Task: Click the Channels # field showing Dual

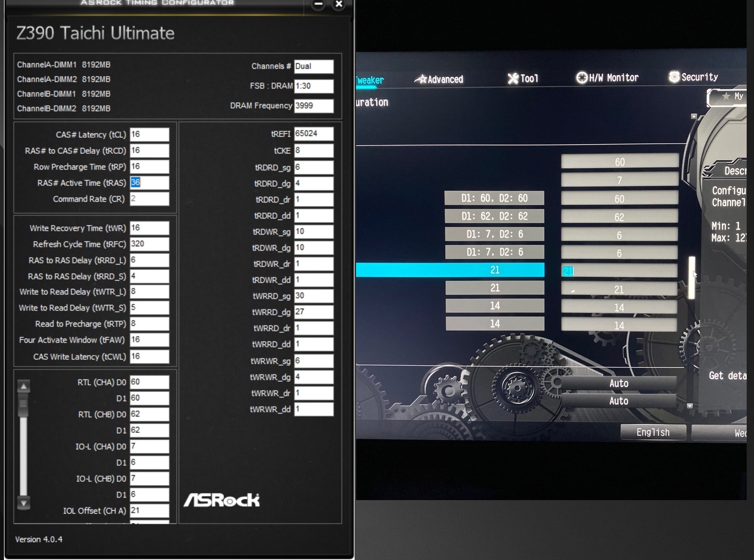Action: coord(314,66)
